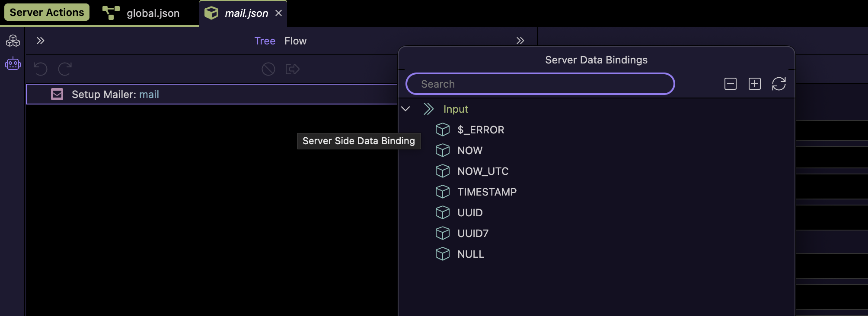Select the Setup Mailer: mail step

[115, 95]
